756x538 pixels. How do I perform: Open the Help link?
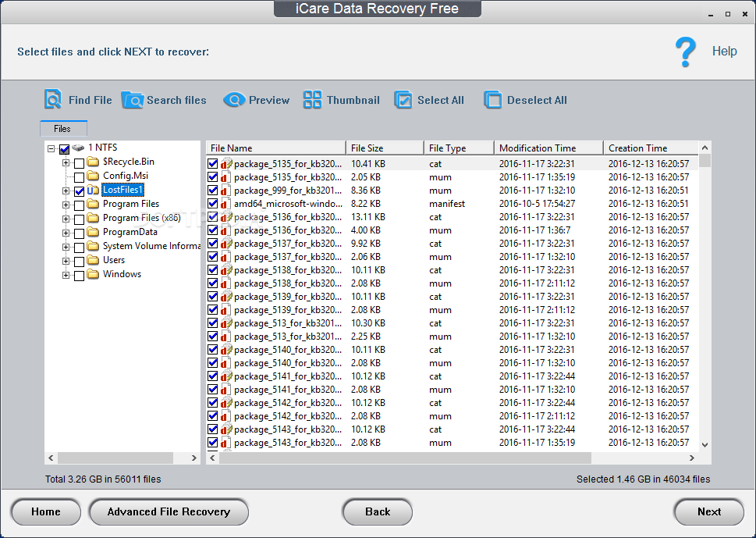724,52
